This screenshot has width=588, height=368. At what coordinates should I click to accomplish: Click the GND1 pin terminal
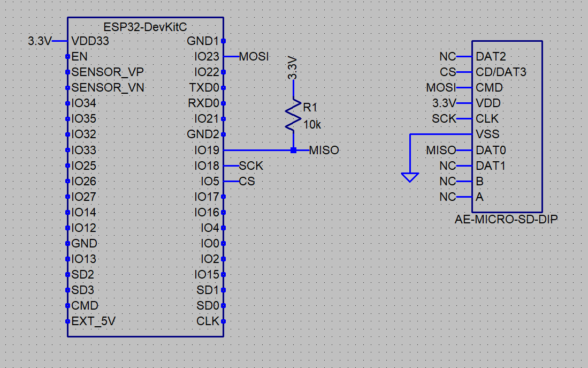(x=224, y=41)
